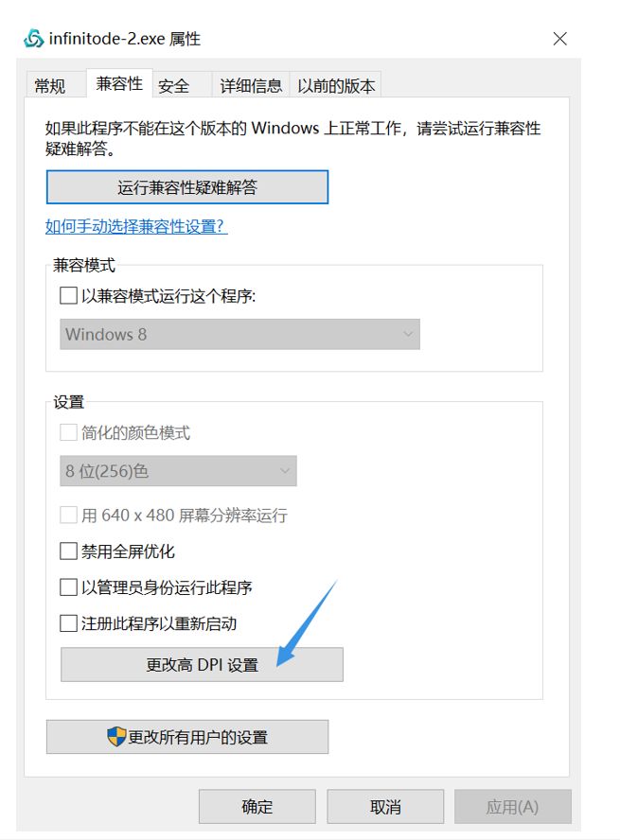Select the 详细信息 tab

pos(251,86)
